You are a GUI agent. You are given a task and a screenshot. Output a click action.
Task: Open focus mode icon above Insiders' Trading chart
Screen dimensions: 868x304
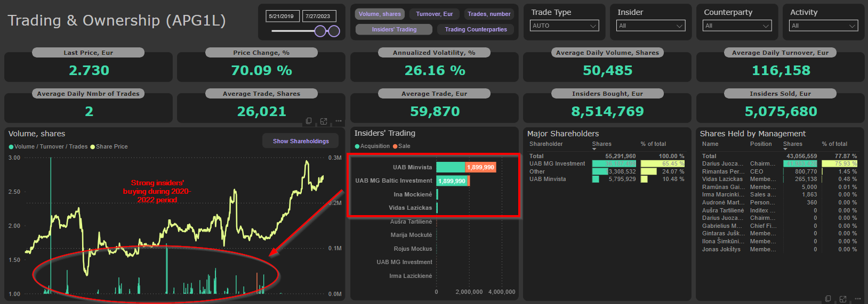[324, 121]
